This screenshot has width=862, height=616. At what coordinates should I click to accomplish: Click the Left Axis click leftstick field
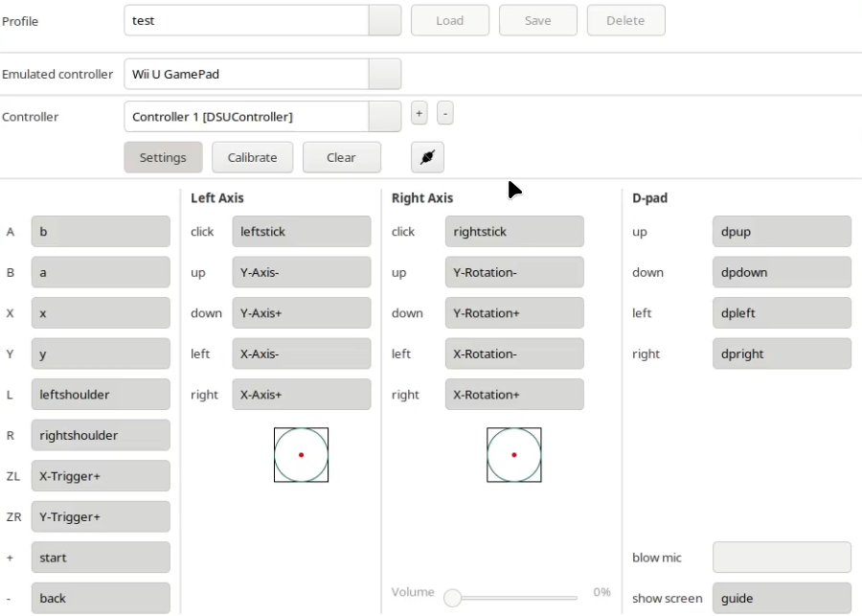pyautogui.click(x=301, y=232)
